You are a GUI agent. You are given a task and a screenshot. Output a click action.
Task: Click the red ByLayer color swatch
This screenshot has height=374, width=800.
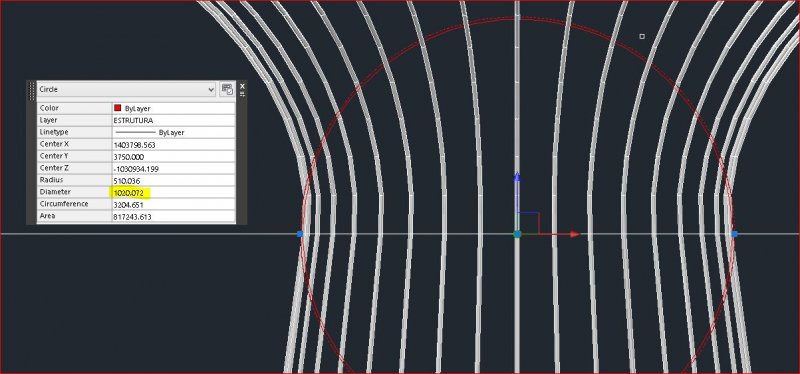pos(117,108)
